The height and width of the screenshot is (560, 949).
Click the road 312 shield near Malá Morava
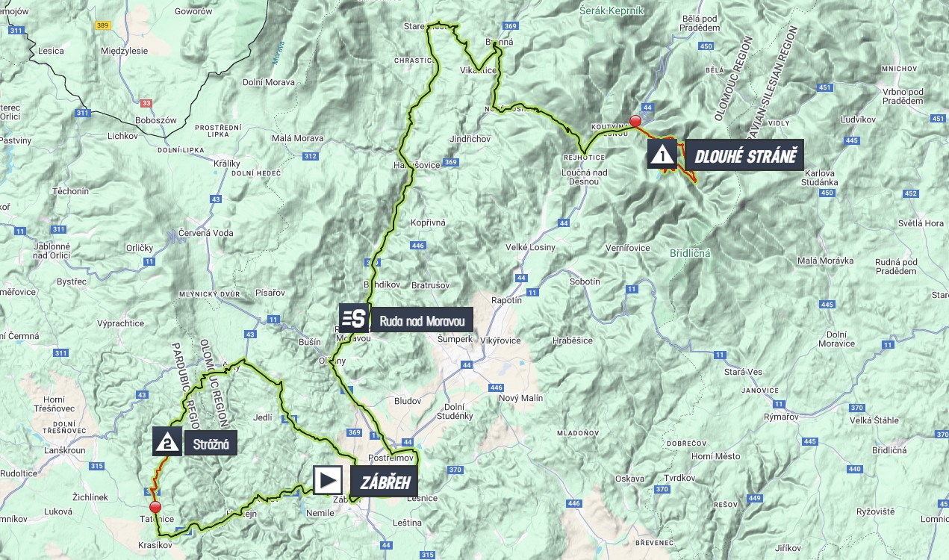[311, 156]
